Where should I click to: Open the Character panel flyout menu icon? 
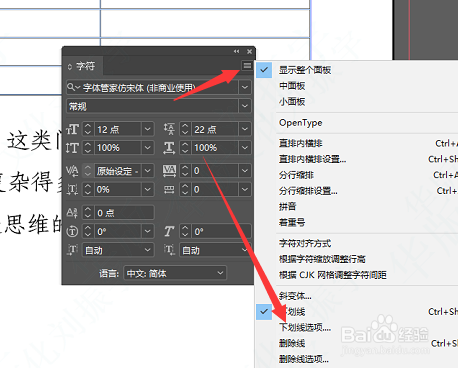click(247, 66)
